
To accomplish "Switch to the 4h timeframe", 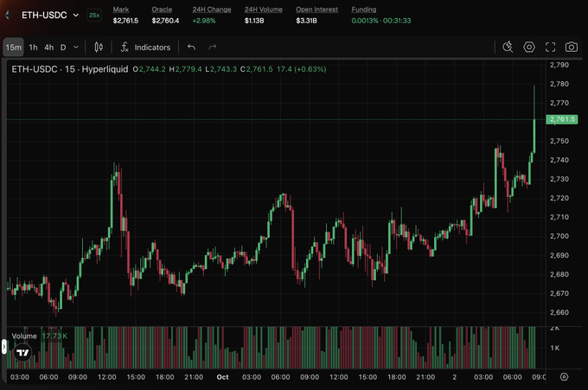I will tap(48, 48).
